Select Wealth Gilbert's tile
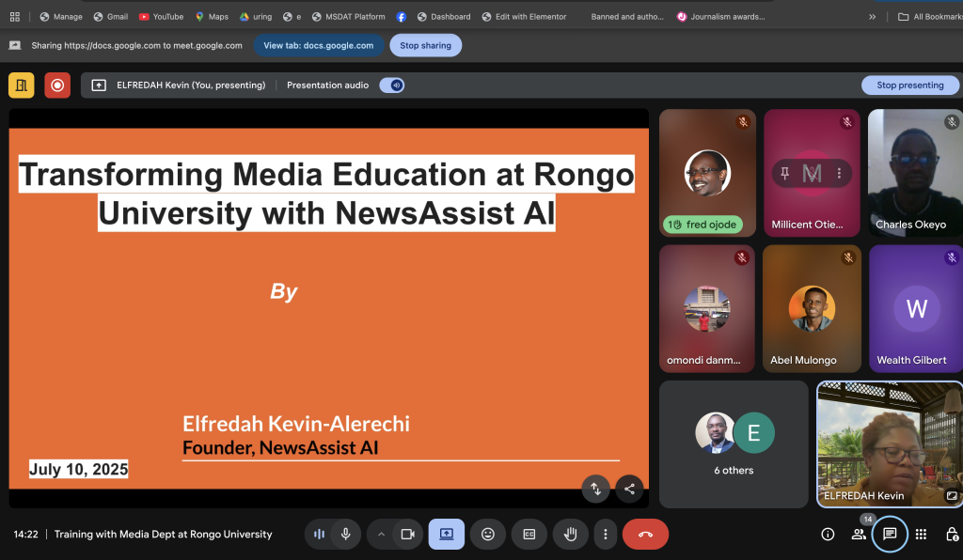 915,308
